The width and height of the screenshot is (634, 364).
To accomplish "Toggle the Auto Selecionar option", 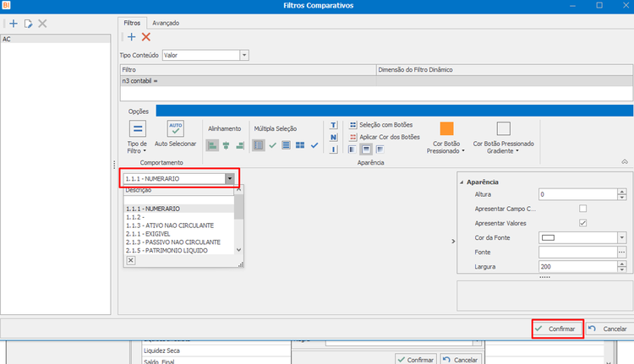I will 175,133.
